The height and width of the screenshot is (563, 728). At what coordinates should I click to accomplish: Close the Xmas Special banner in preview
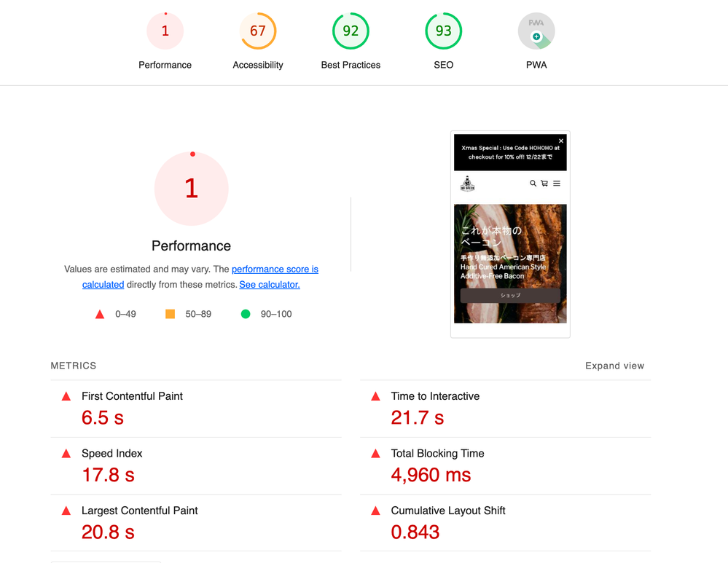coord(561,141)
